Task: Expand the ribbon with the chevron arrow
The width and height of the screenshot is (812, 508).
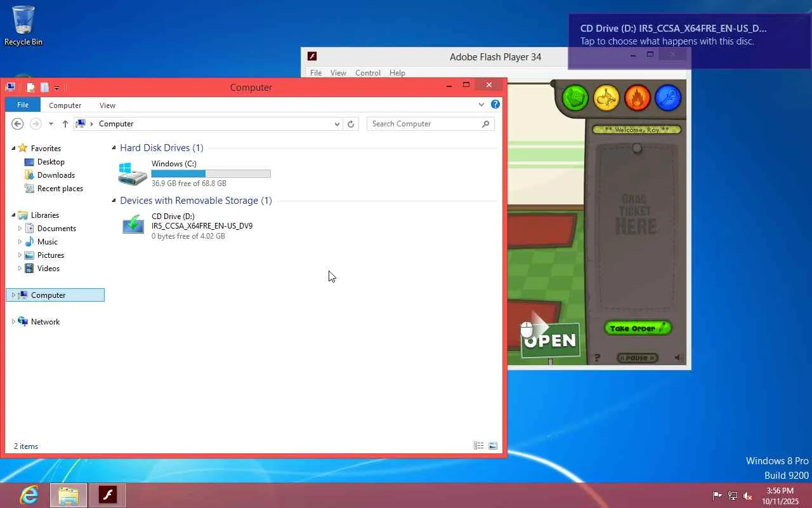Action: (481, 105)
